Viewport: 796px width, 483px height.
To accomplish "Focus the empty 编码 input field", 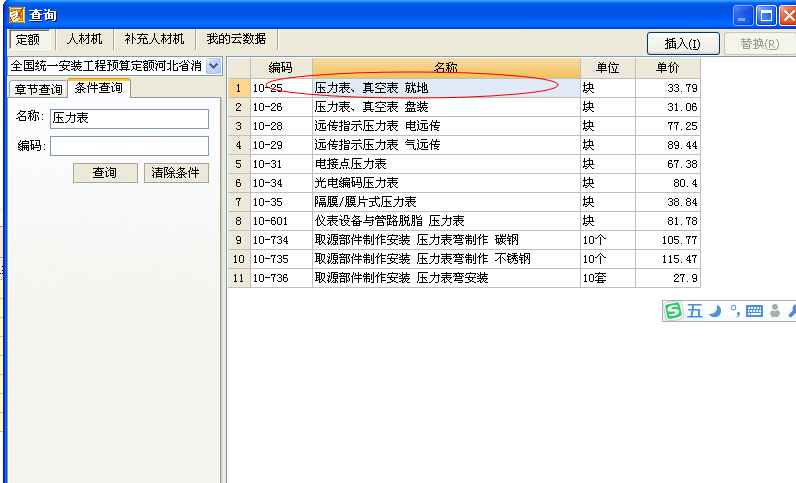I will point(129,146).
